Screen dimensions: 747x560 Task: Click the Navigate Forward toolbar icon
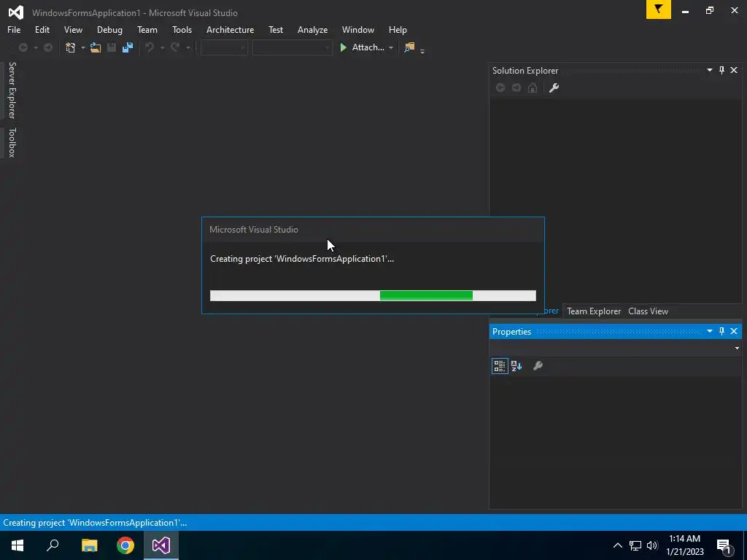coord(48,47)
